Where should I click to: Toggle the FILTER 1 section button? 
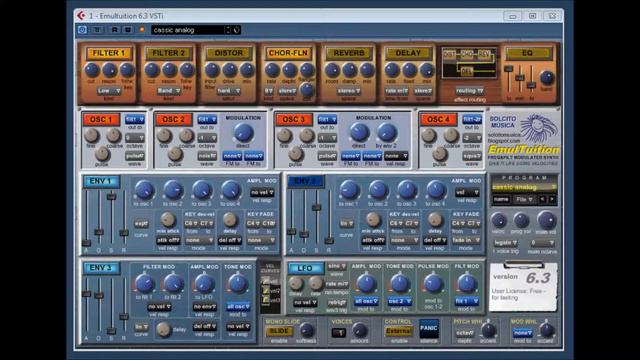click(x=109, y=53)
